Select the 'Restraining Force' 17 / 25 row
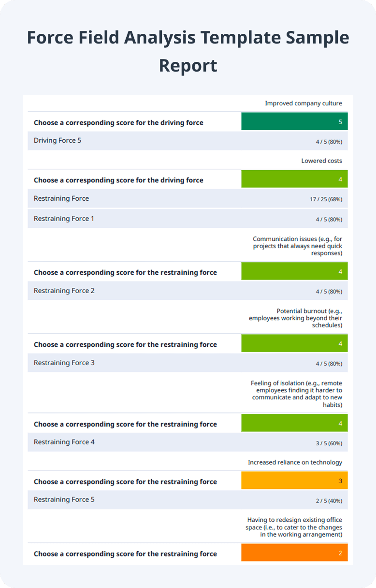376x588 pixels. [x=188, y=199]
